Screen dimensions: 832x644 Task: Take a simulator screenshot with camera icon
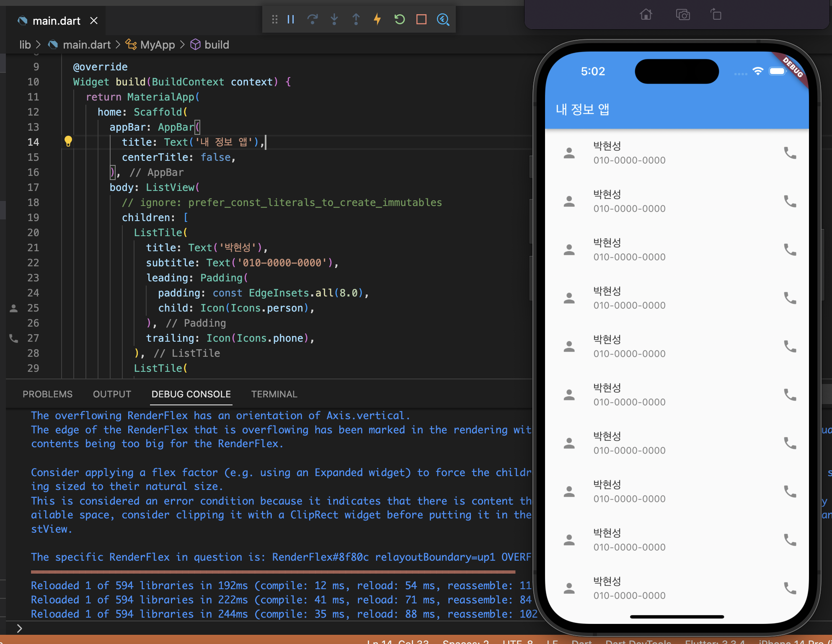683,15
